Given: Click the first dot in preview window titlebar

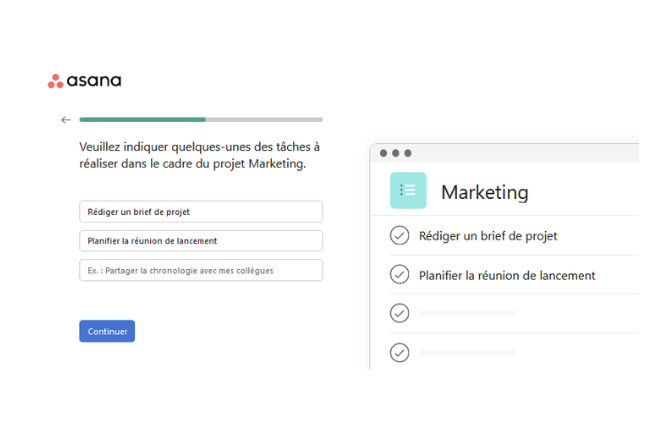Looking at the screenshot, I should click(x=384, y=153).
